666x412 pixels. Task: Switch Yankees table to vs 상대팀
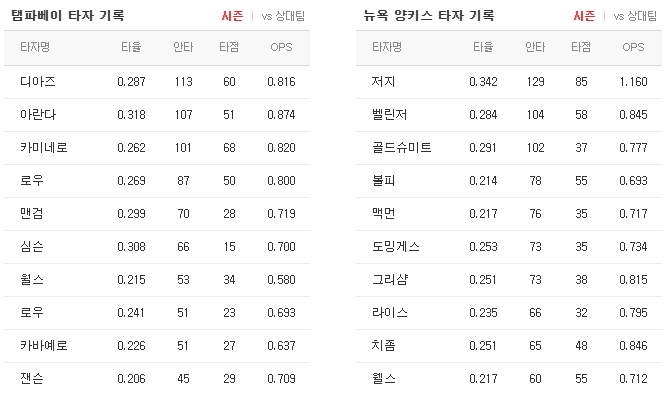pos(635,16)
